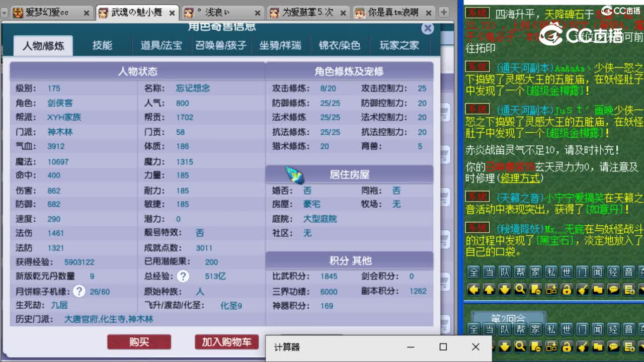Click 大型庭院 courtyard value
Viewport: 644px width, 362px height.
tap(320, 219)
